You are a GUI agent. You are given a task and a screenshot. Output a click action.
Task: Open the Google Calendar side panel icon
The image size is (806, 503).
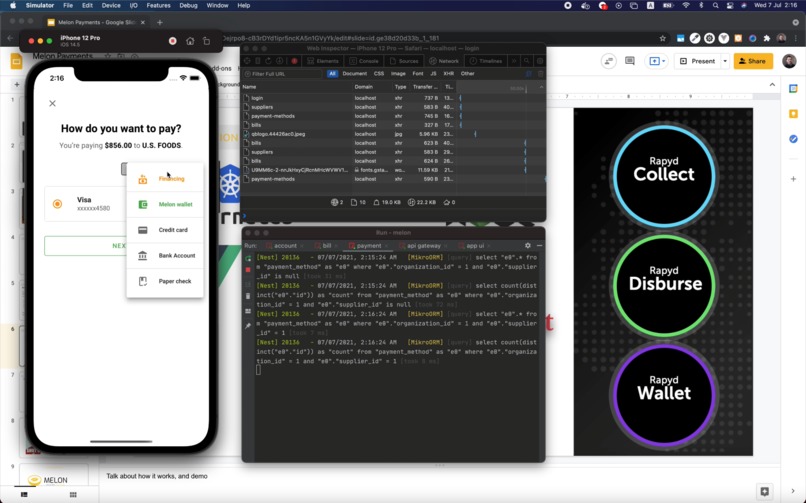pyautogui.click(x=793, y=89)
